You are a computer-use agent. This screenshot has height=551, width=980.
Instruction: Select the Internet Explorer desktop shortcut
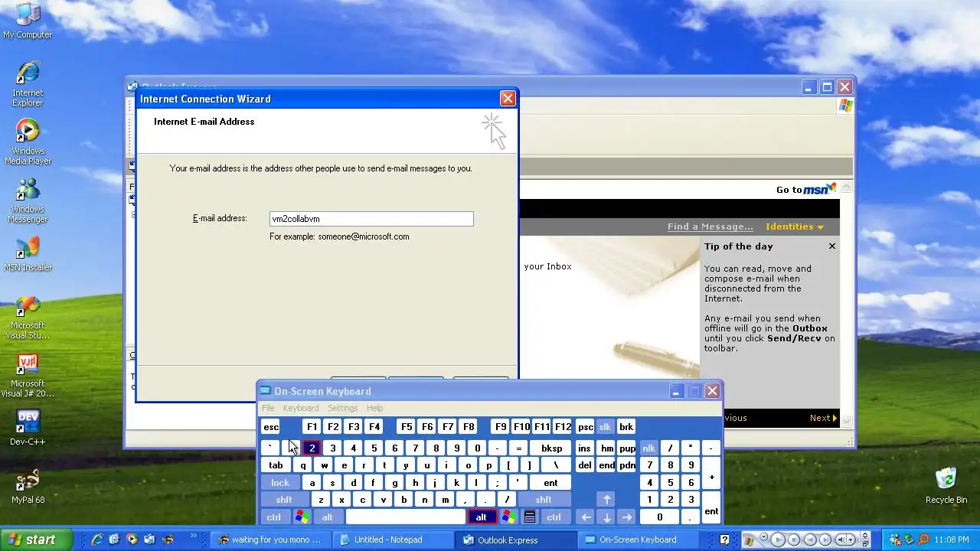[28, 84]
